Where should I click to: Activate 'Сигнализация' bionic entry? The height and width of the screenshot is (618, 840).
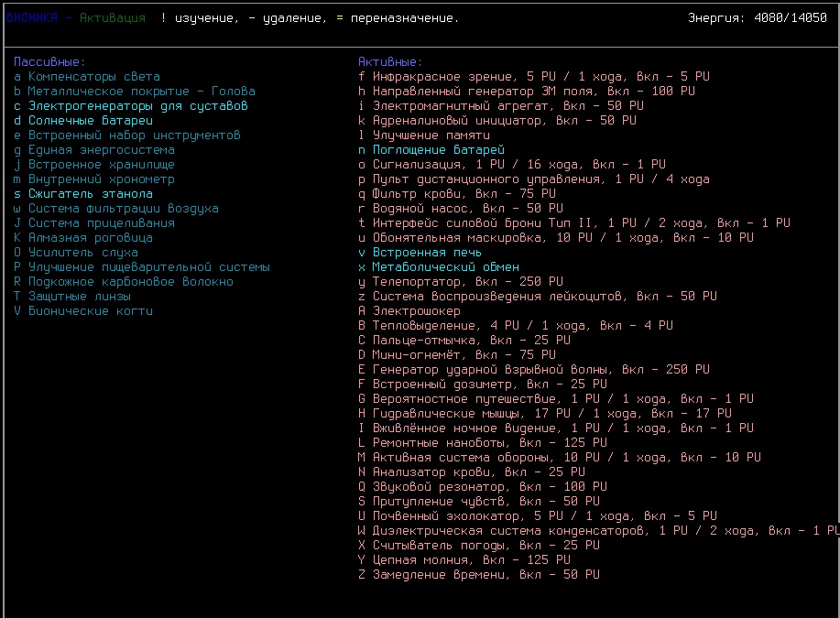(512, 165)
